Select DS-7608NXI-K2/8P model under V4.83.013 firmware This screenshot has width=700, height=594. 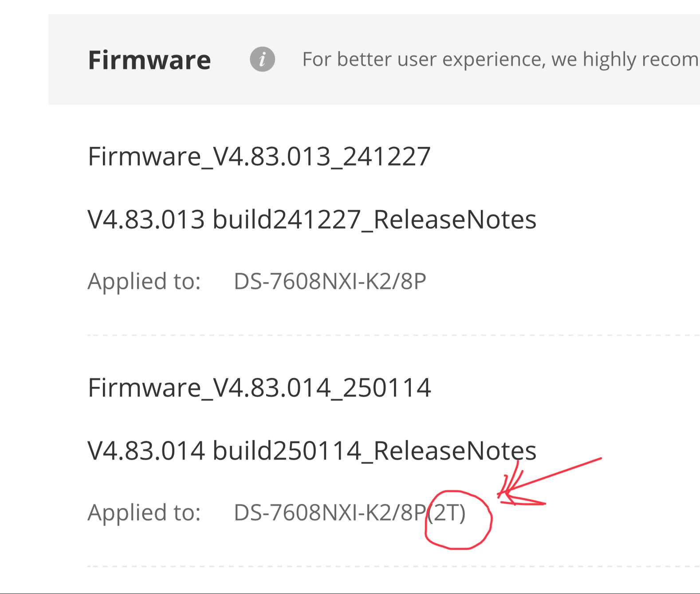[330, 281]
